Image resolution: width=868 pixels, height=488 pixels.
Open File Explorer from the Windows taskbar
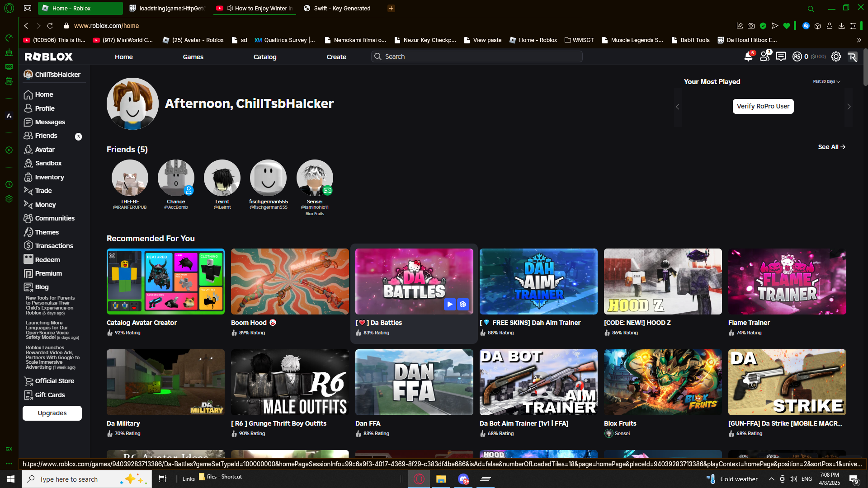point(441,479)
